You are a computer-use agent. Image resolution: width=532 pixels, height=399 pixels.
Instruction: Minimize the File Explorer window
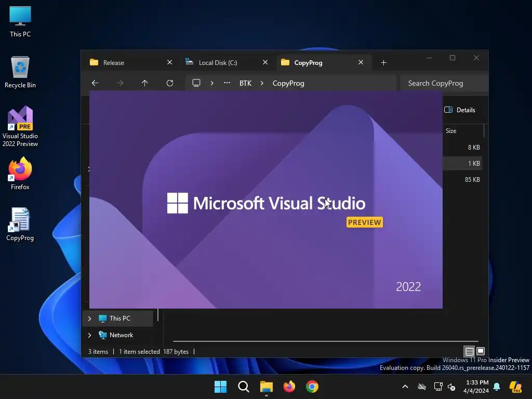click(429, 58)
